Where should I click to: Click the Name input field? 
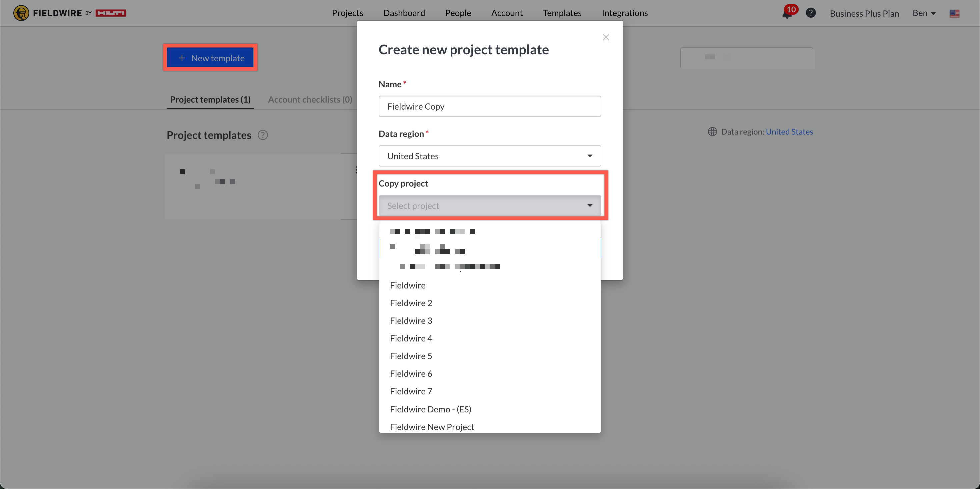click(x=489, y=107)
